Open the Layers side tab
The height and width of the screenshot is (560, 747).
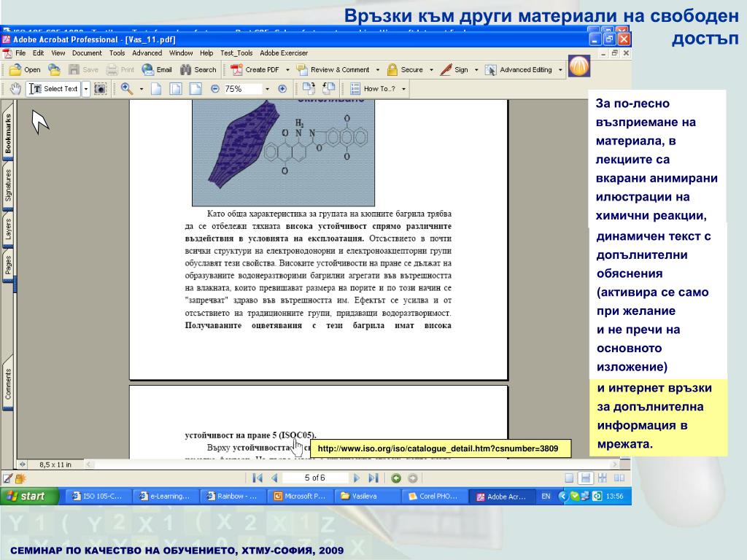pos(8,230)
